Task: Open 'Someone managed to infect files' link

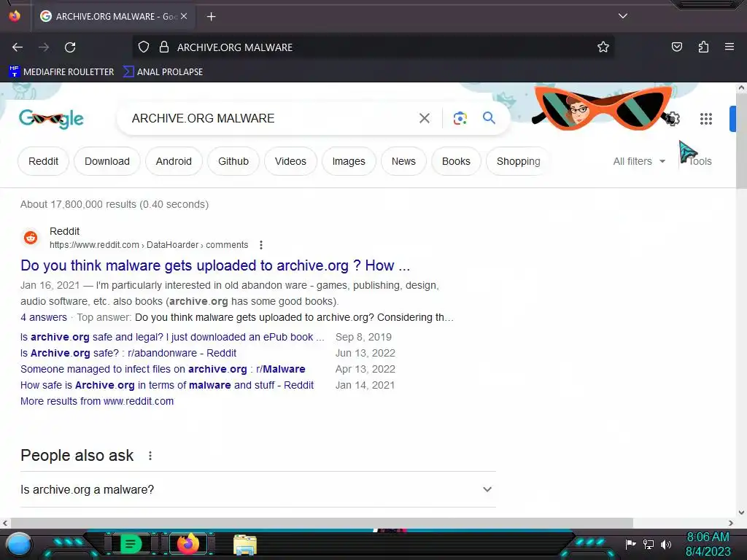Action: coord(163,370)
